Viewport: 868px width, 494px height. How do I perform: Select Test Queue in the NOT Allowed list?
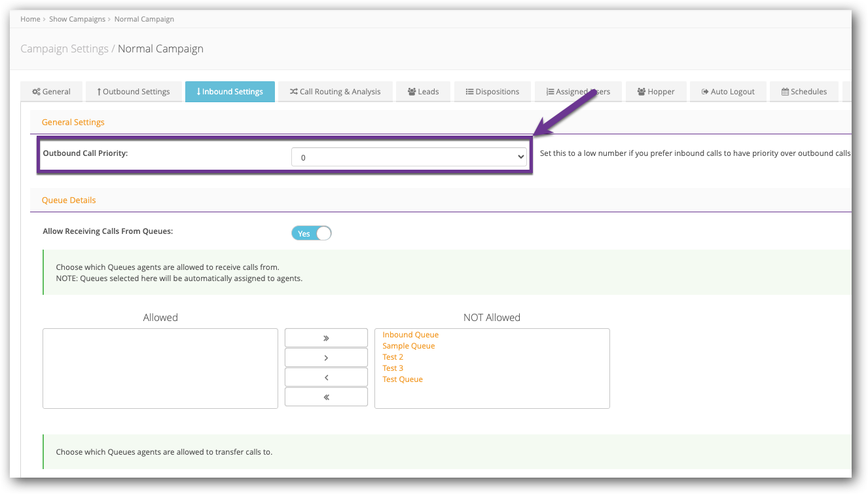pos(402,379)
